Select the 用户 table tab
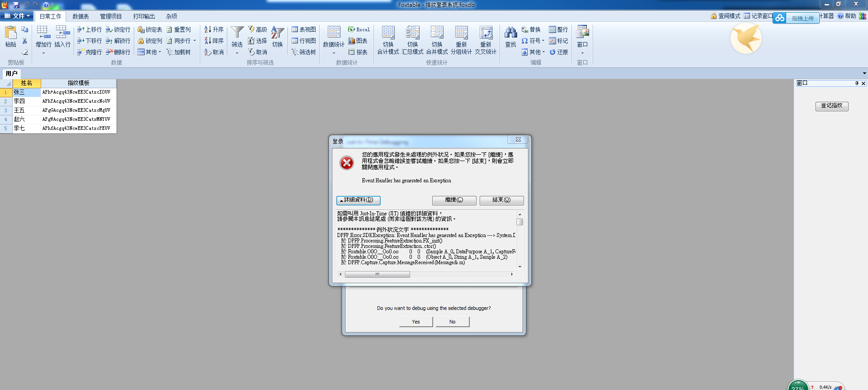Screen dimensions: 868x390 [x=11, y=73]
